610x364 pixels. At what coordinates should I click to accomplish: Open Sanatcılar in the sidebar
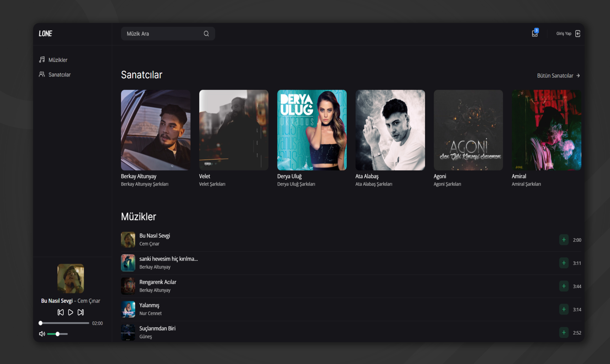point(59,75)
